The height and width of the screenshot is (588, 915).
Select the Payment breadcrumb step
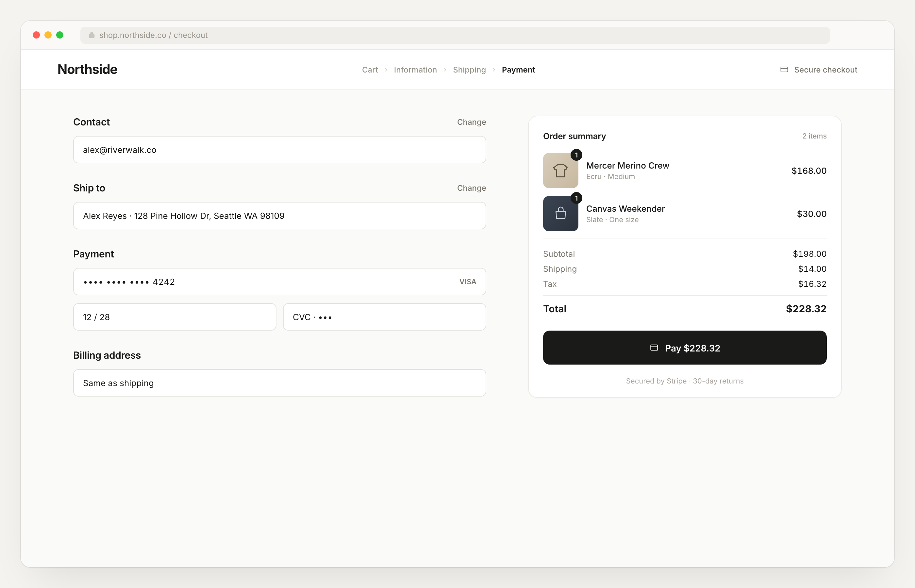[518, 70]
